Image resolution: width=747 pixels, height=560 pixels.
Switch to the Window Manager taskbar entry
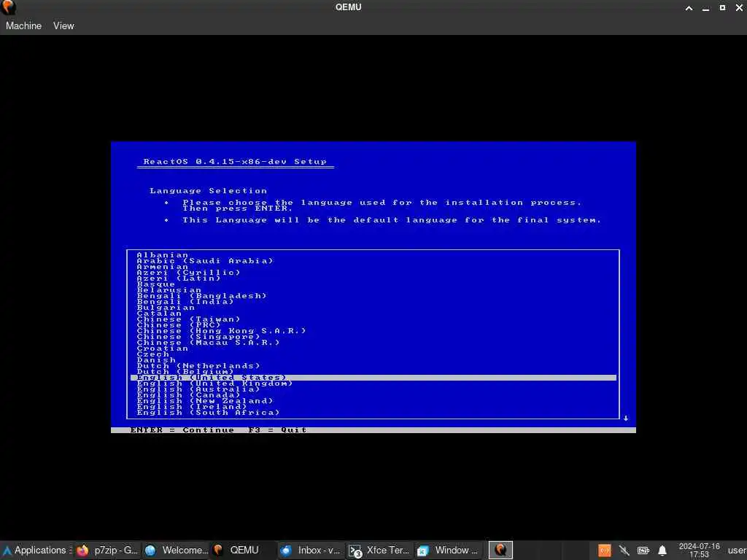click(x=448, y=550)
